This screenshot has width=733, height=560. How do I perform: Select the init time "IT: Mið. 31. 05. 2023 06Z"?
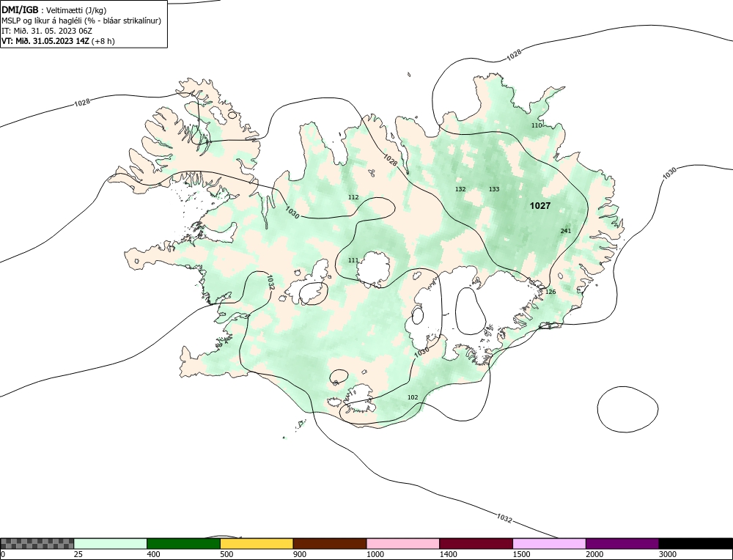[x=47, y=31]
